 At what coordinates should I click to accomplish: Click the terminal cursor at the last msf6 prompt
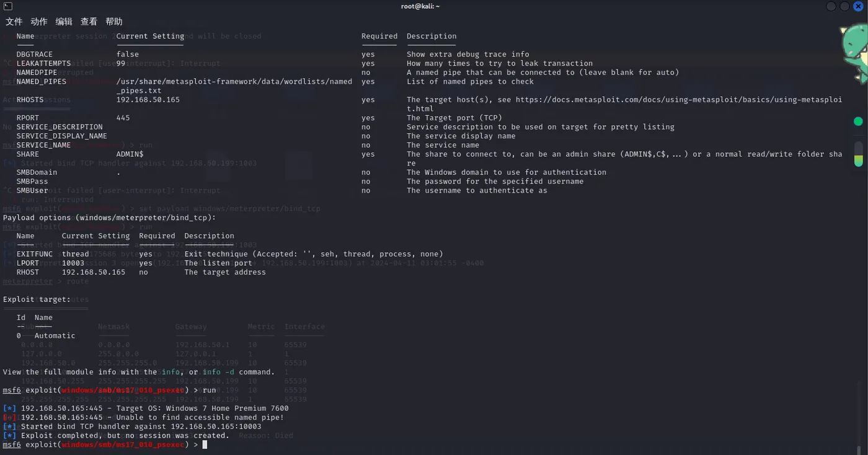pyautogui.click(x=205, y=445)
